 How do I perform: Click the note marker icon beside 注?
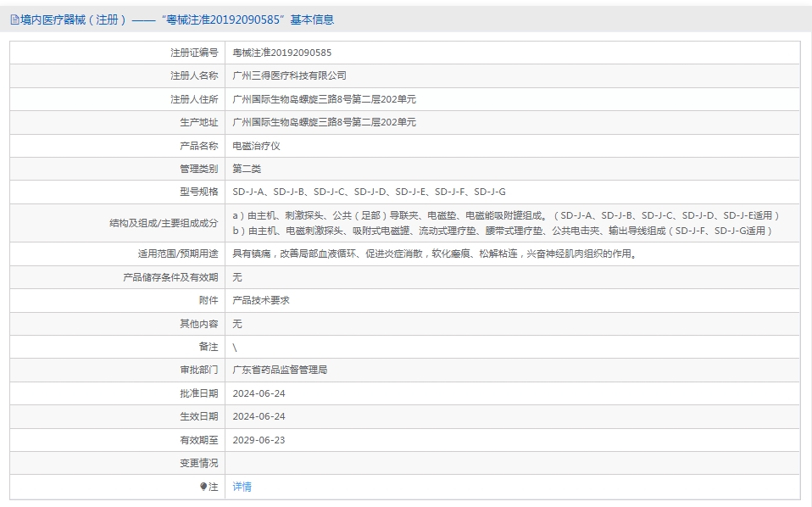[x=203, y=487]
